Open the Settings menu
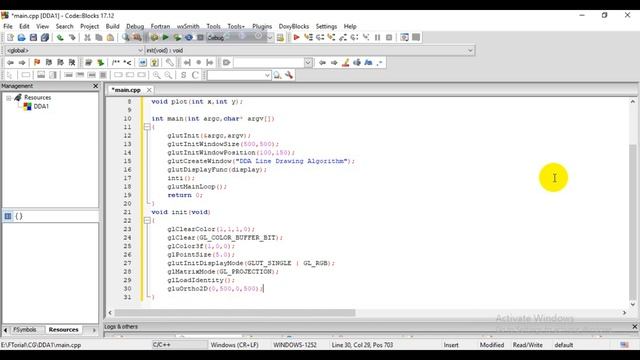640x360 pixels. [326, 26]
